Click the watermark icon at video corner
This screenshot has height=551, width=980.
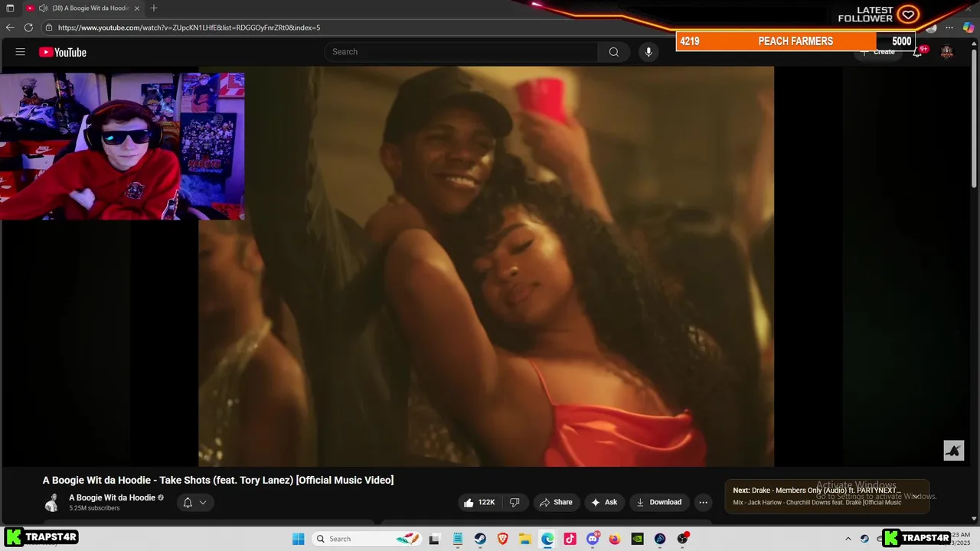(953, 451)
